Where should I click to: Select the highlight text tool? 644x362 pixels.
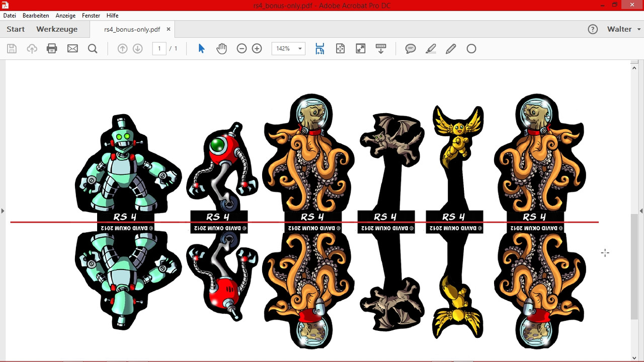[x=431, y=49]
